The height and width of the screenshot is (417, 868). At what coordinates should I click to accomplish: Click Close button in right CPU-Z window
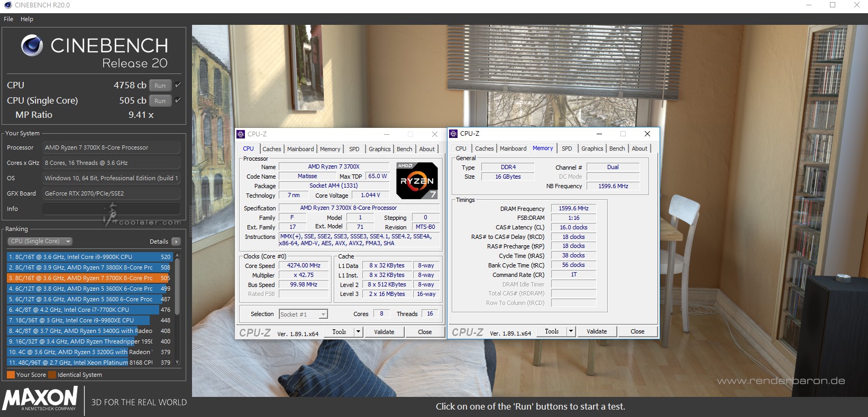click(x=637, y=331)
